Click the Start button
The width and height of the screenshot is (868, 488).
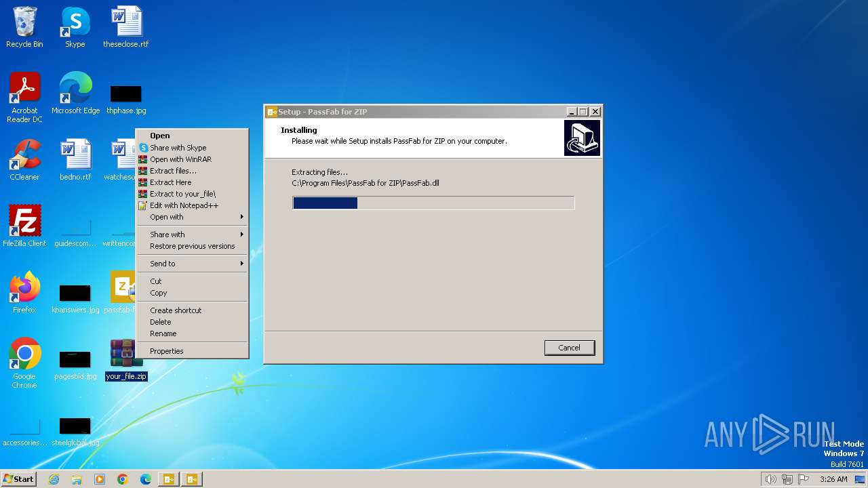18,479
